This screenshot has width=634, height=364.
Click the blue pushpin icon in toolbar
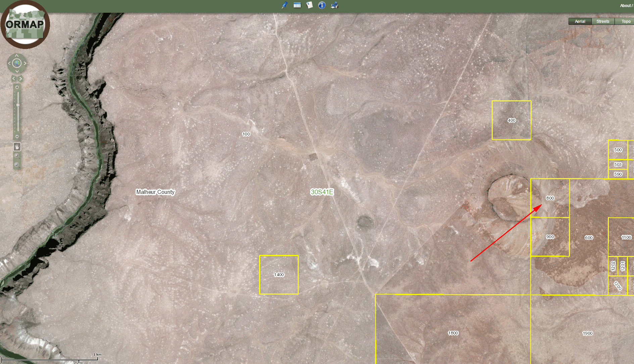[284, 5]
